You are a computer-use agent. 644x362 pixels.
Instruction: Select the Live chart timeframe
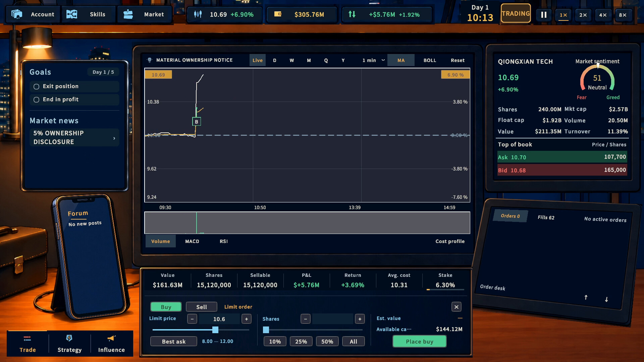click(257, 60)
